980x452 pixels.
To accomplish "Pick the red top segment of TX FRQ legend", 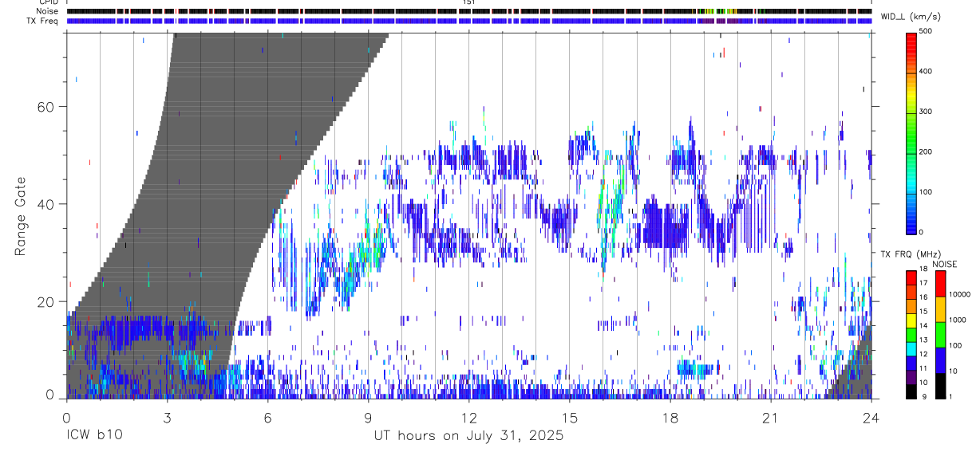I will [911, 277].
